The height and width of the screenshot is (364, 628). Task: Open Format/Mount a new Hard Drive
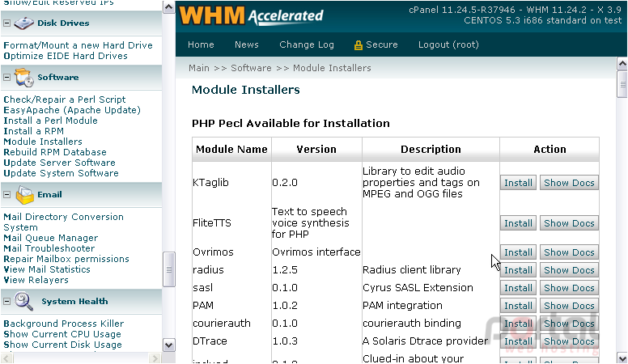tap(78, 45)
